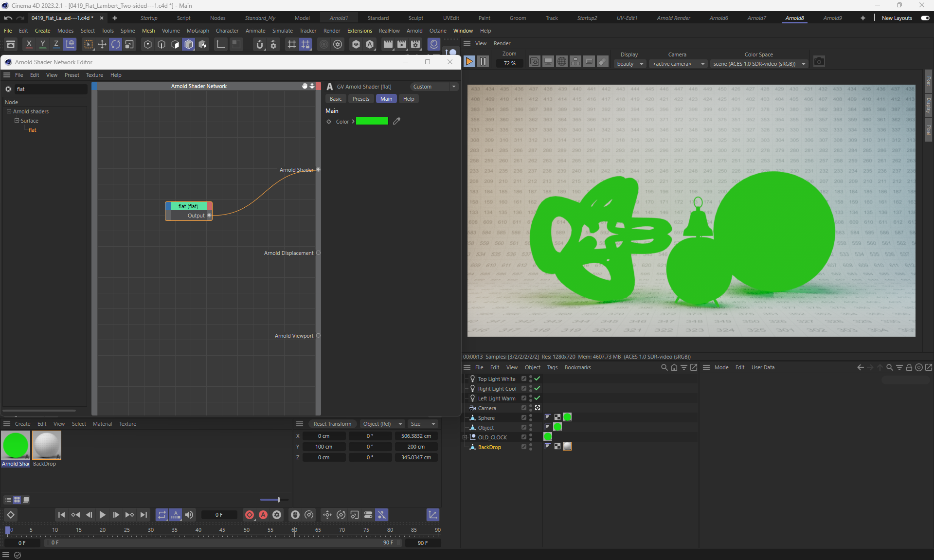Open the active camera dropdown

pyautogui.click(x=678, y=64)
